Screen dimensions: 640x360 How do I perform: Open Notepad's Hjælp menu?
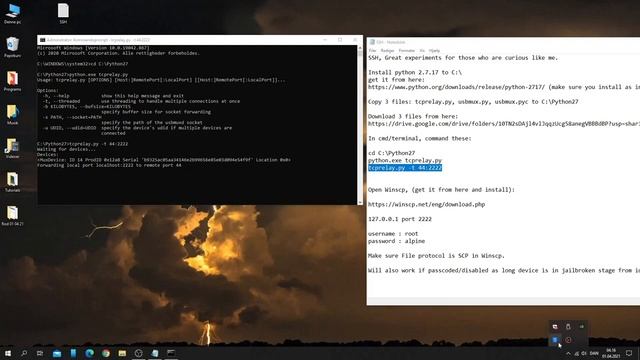pyautogui.click(x=434, y=51)
